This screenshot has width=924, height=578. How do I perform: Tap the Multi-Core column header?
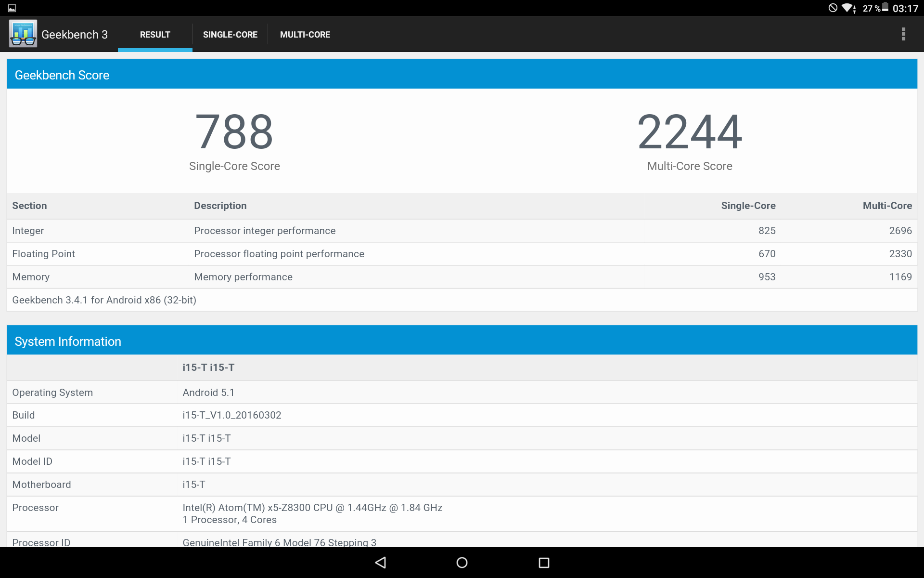[887, 206]
